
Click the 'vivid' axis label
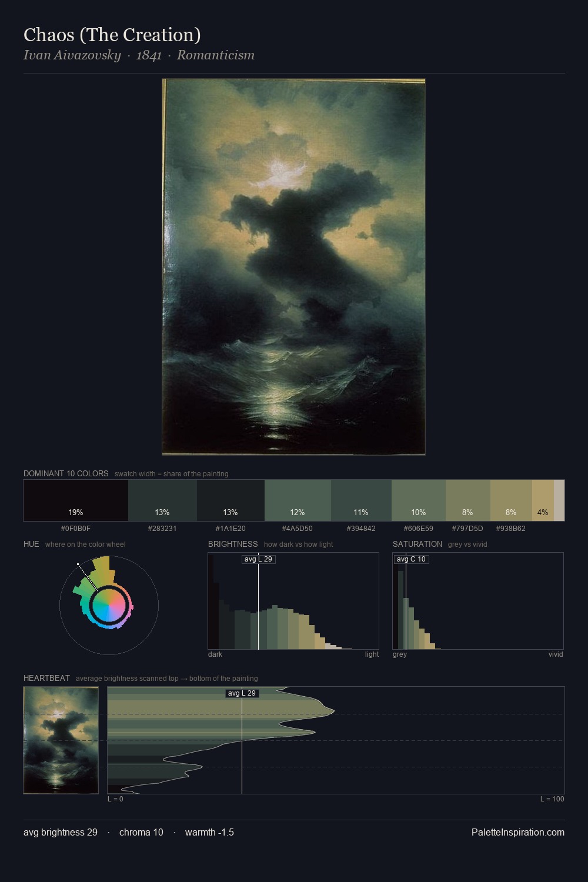(x=556, y=654)
